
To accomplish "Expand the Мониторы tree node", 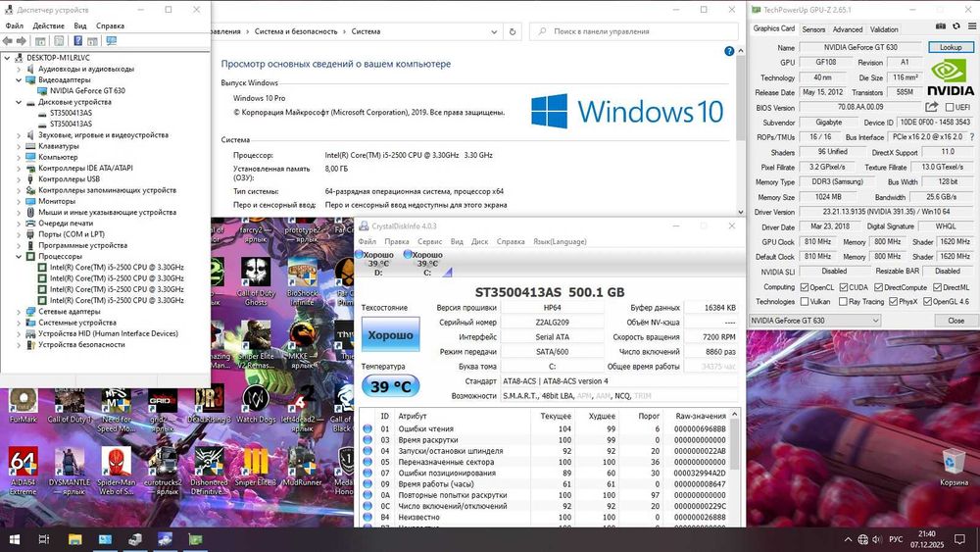I will coord(19,201).
